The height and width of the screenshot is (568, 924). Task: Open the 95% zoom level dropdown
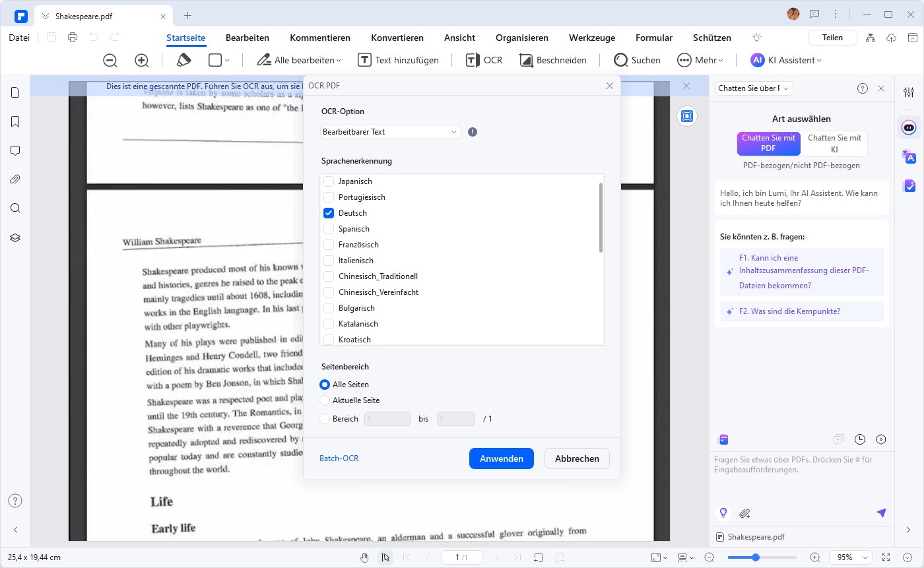pos(851,557)
